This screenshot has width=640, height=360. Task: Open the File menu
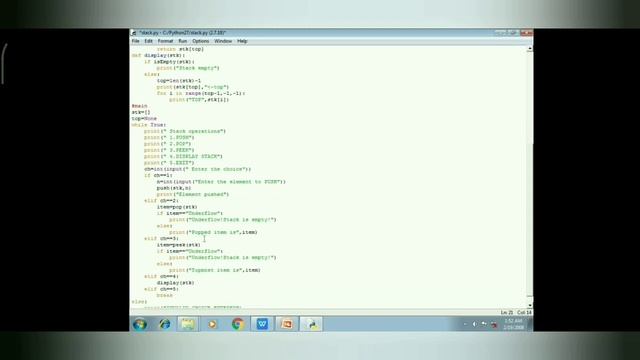pos(136,41)
